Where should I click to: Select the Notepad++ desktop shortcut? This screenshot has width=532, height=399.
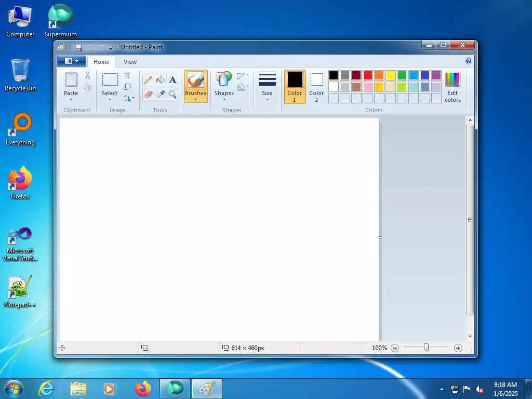click(x=20, y=291)
